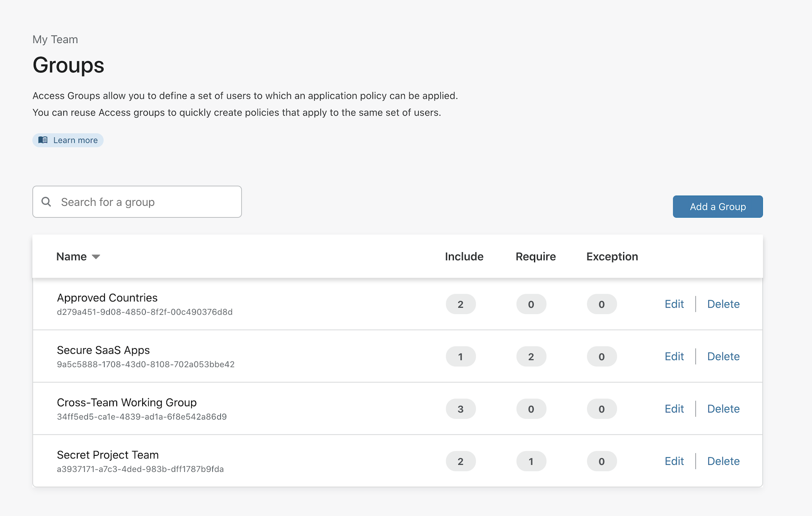Click the Require count badge for Secret Project Team
The image size is (812, 516).
[531, 461]
